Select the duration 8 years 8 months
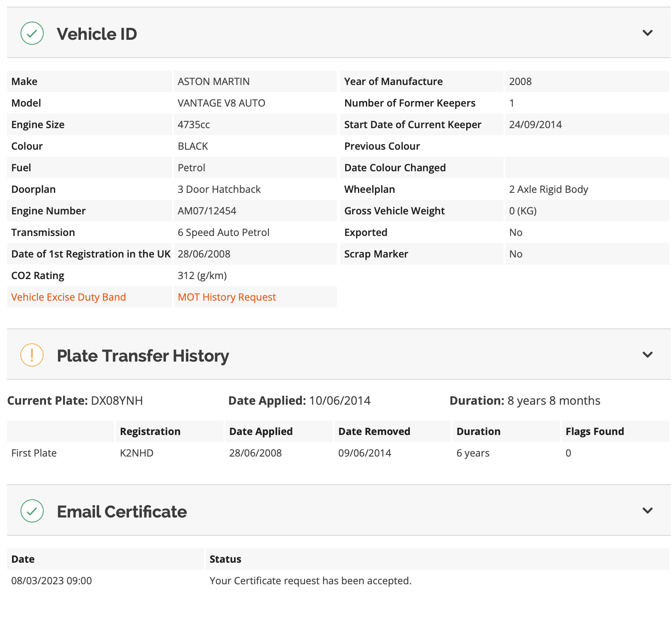The height and width of the screenshot is (622, 672). 554,401
